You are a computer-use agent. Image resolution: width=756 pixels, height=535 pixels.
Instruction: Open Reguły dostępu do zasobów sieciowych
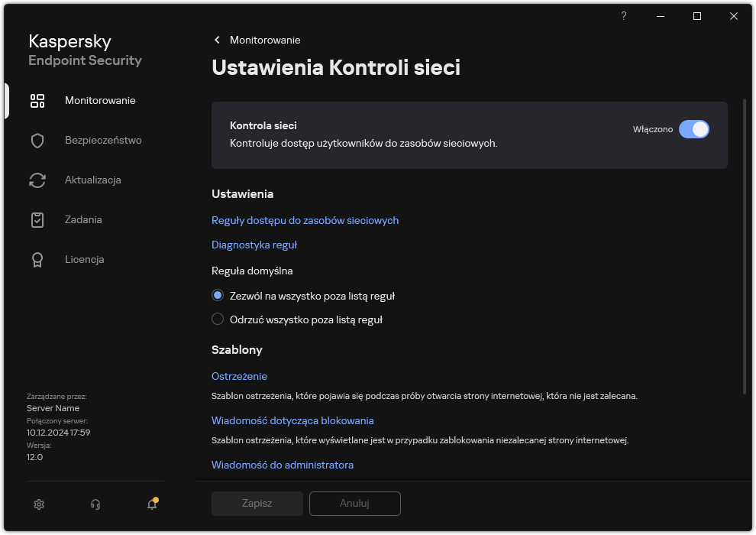click(x=305, y=220)
